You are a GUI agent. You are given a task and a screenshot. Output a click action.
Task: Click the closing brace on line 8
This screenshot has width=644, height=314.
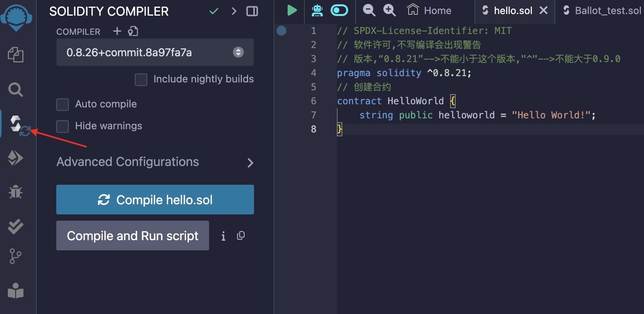pyautogui.click(x=340, y=129)
